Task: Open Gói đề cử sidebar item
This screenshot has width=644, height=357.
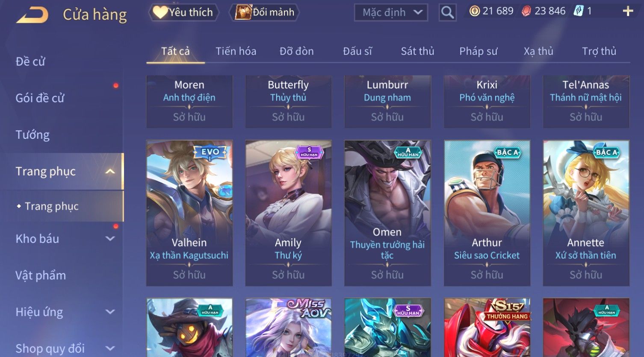Action: (40, 98)
